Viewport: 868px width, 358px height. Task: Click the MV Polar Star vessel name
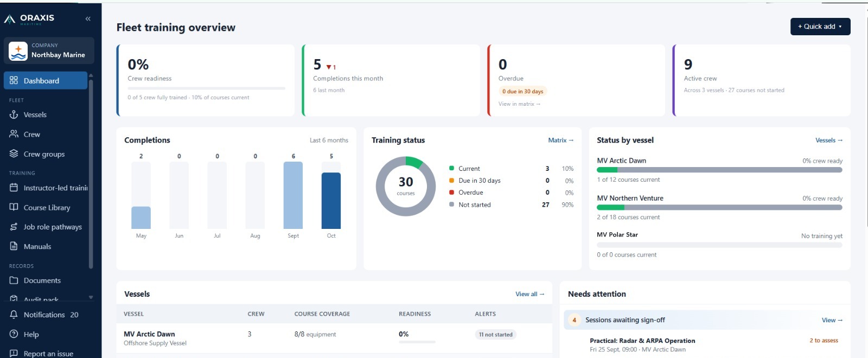pyautogui.click(x=617, y=235)
